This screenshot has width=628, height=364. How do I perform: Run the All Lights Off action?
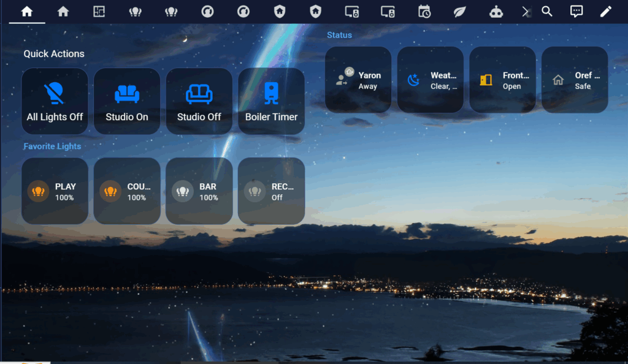coord(55,101)
